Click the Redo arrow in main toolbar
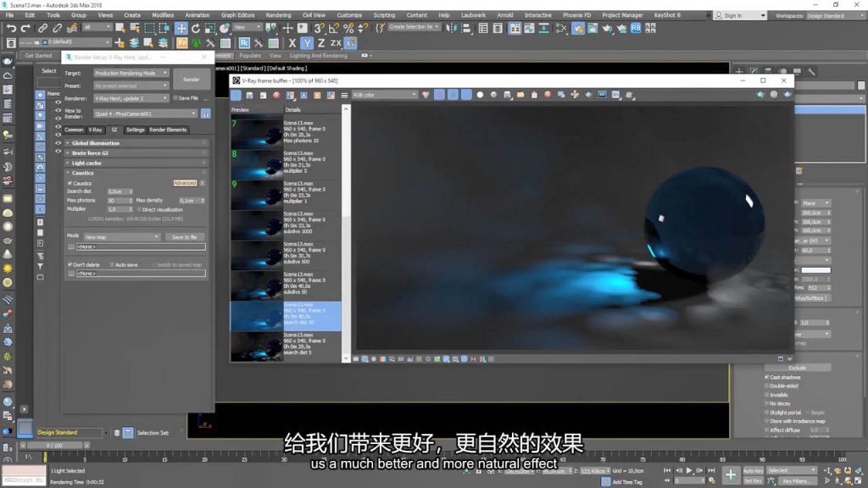 [x=25, y=28]
